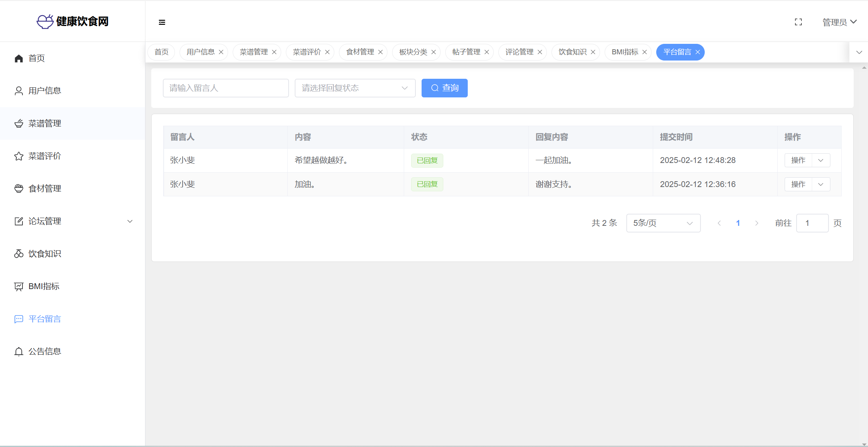Open 操作 dropdown for the 希望越做越好 message
This screenshot has height=447, width=868.
[x=821, y=160]
